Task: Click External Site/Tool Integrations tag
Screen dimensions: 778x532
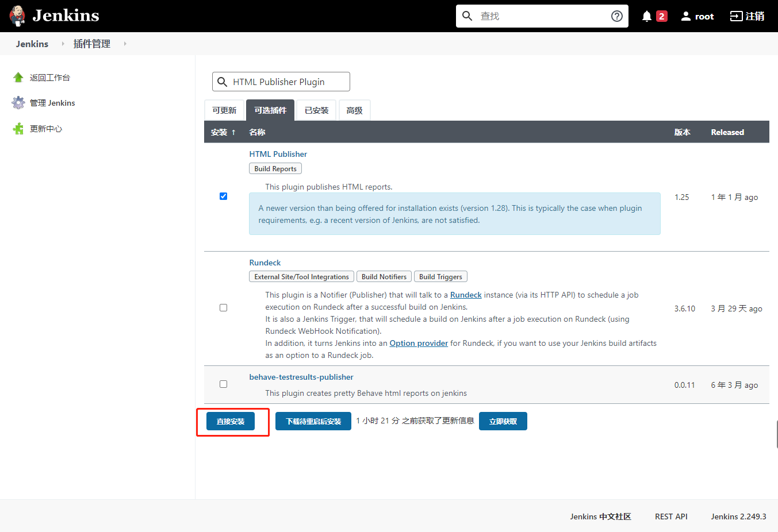Action: point(301,276)
